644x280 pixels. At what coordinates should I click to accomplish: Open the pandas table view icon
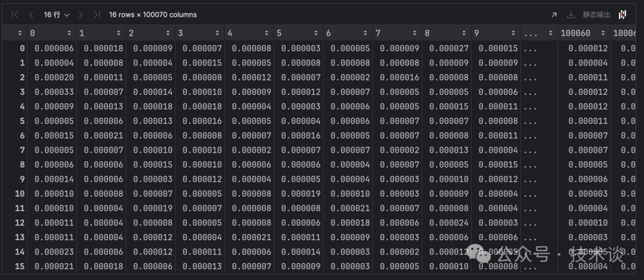pos(623,15)
